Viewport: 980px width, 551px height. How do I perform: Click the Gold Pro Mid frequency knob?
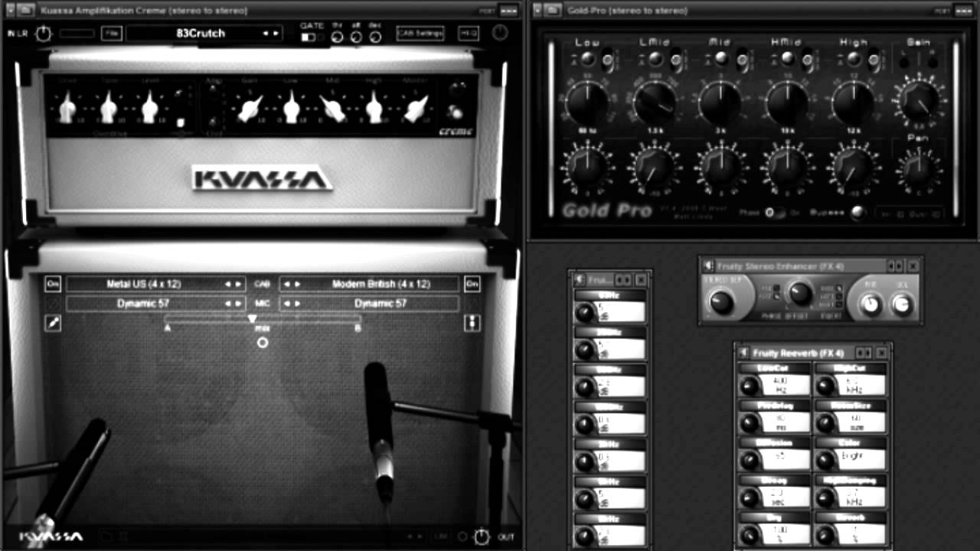point(721,105)
